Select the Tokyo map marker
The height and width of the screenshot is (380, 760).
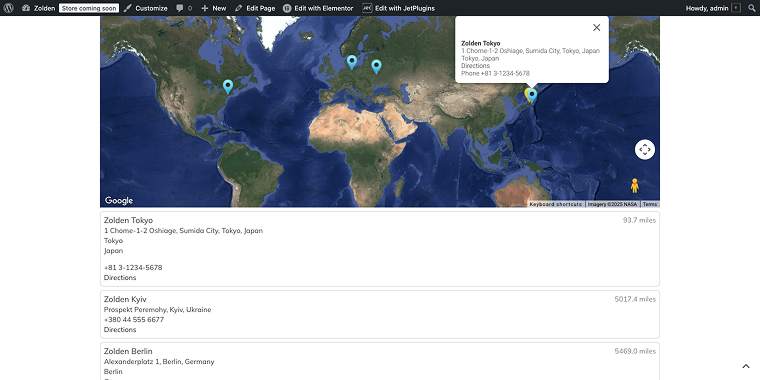(x=532, y=96)
